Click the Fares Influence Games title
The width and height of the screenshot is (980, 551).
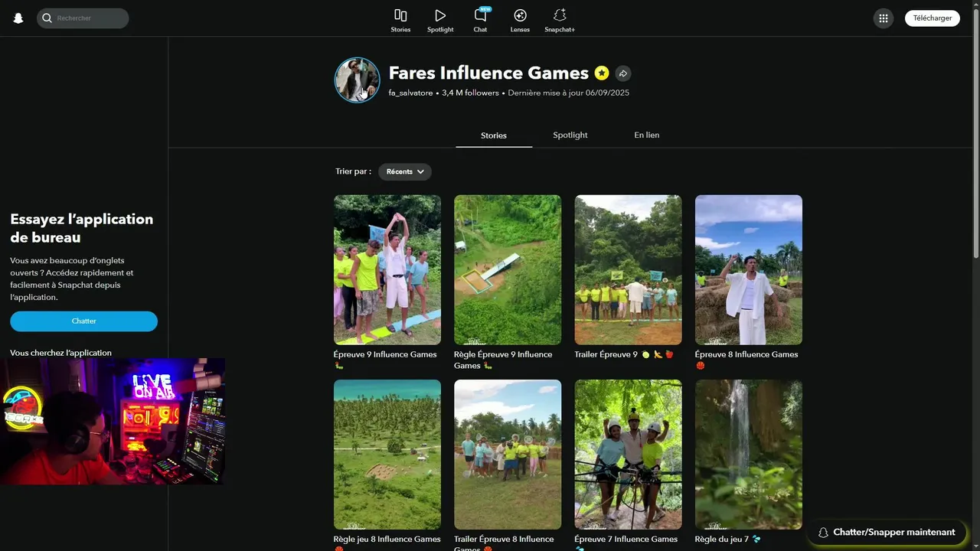[488, 73]
